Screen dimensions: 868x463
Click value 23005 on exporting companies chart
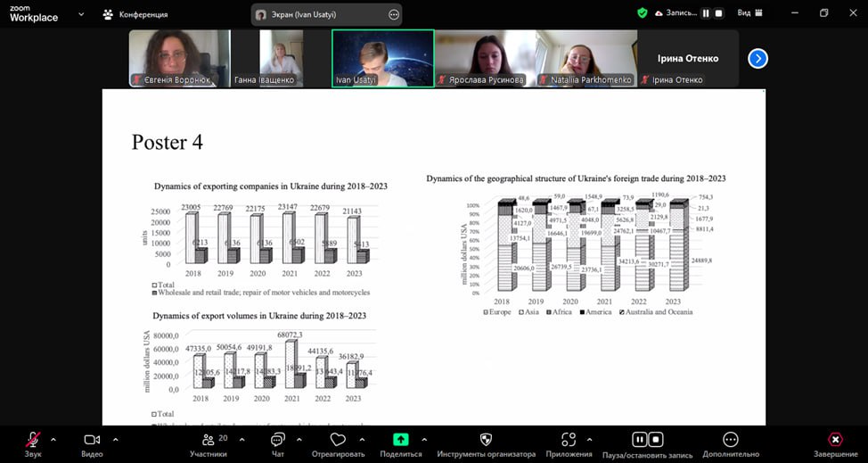192,207
